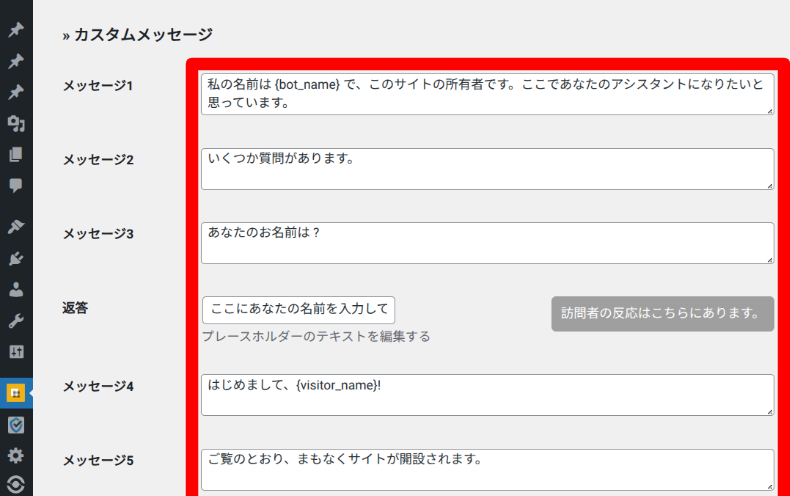This screenshot has width=790, height=496.
Task: Edit the メッセージ5 text area
Action: click(487, 470)
